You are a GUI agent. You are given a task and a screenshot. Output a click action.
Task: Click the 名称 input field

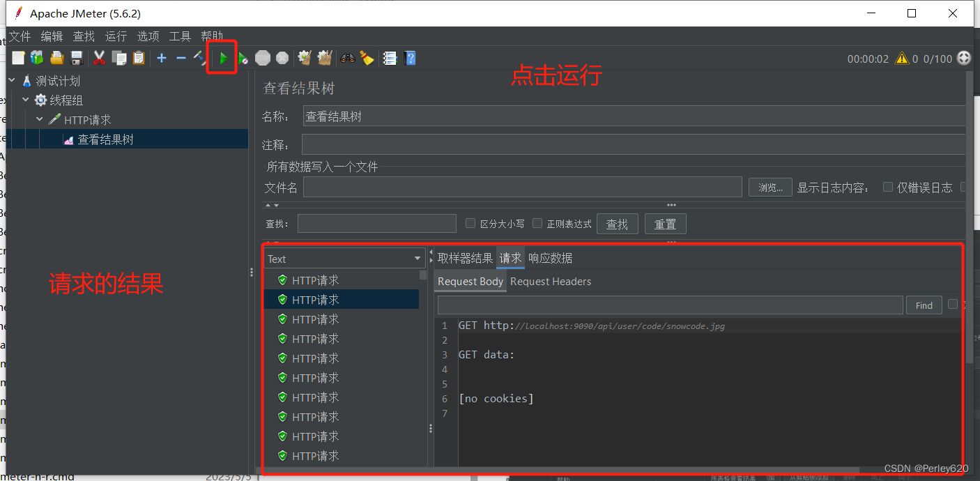pyautogui.click(x=634, y=116)
